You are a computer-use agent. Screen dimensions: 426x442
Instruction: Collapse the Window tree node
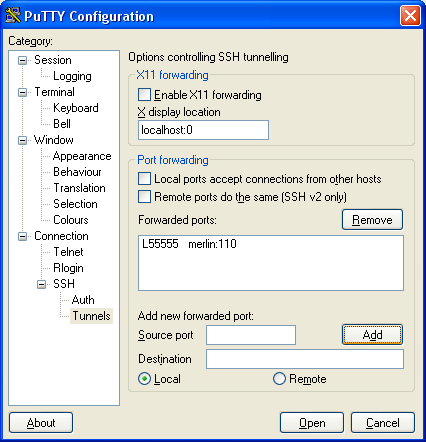pyautogui.click(x=22, y=140)
